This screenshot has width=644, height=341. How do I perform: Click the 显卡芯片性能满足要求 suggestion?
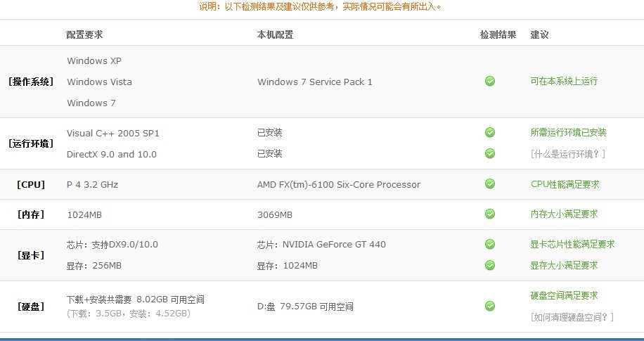click(x=572, y=245)
